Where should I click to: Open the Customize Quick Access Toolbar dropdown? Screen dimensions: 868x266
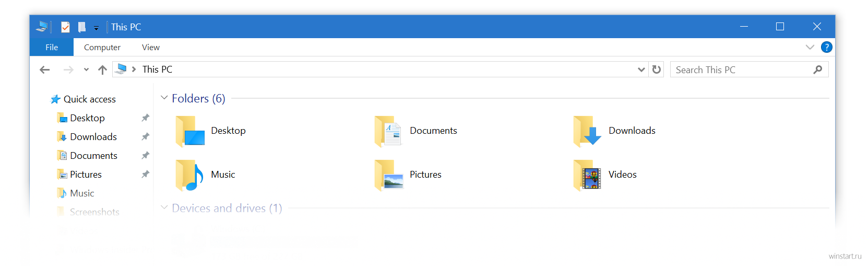click(96, 28)
